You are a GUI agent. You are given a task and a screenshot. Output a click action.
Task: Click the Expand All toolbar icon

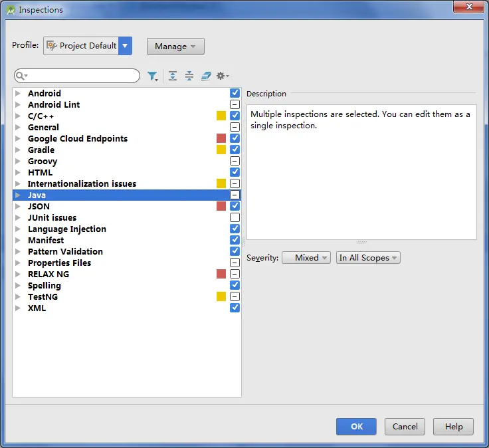pyautogui.click(x=173, y=76)
